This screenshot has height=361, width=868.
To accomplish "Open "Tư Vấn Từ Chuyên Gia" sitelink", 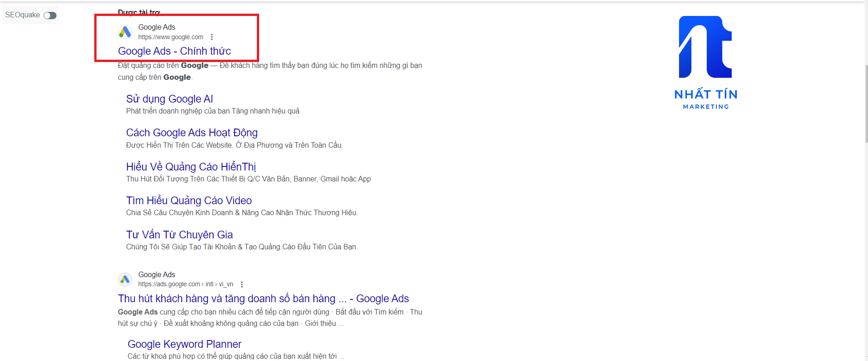I will 179,235.
